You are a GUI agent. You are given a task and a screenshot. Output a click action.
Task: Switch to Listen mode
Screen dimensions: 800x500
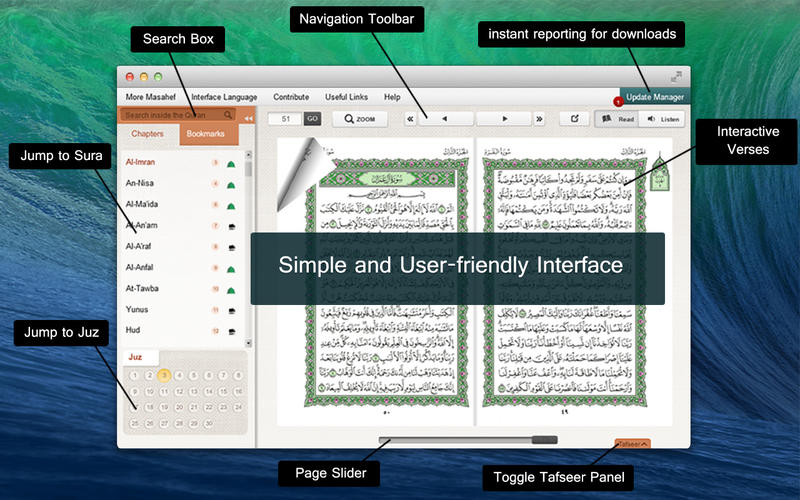tap(662, 119)
